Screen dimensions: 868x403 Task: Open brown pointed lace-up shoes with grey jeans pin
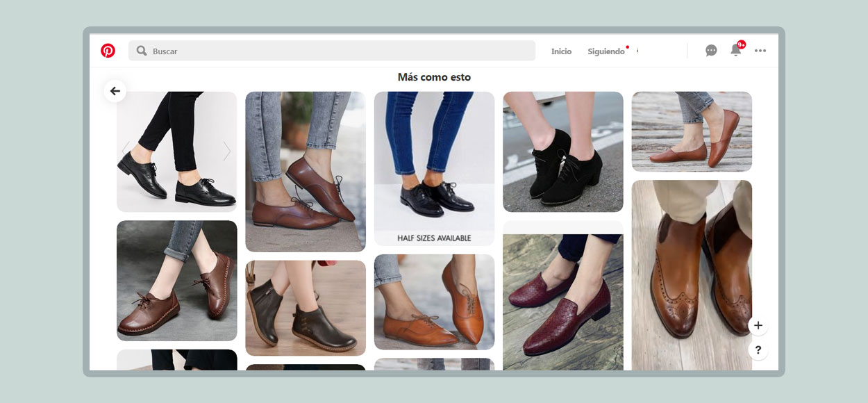pyautogui.click(x=306, y=172)
